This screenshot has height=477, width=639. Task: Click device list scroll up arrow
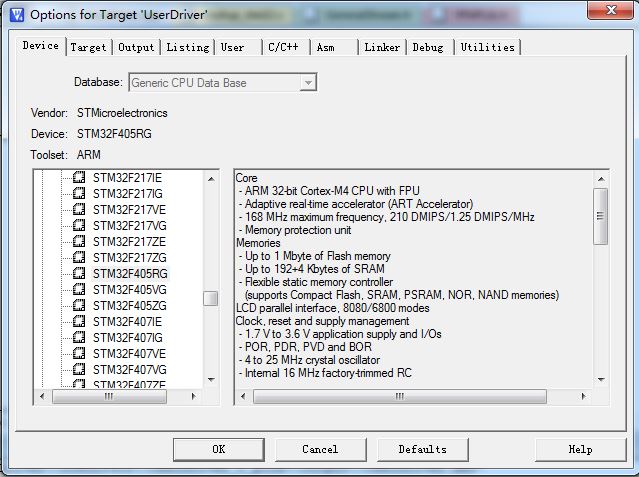211,179
